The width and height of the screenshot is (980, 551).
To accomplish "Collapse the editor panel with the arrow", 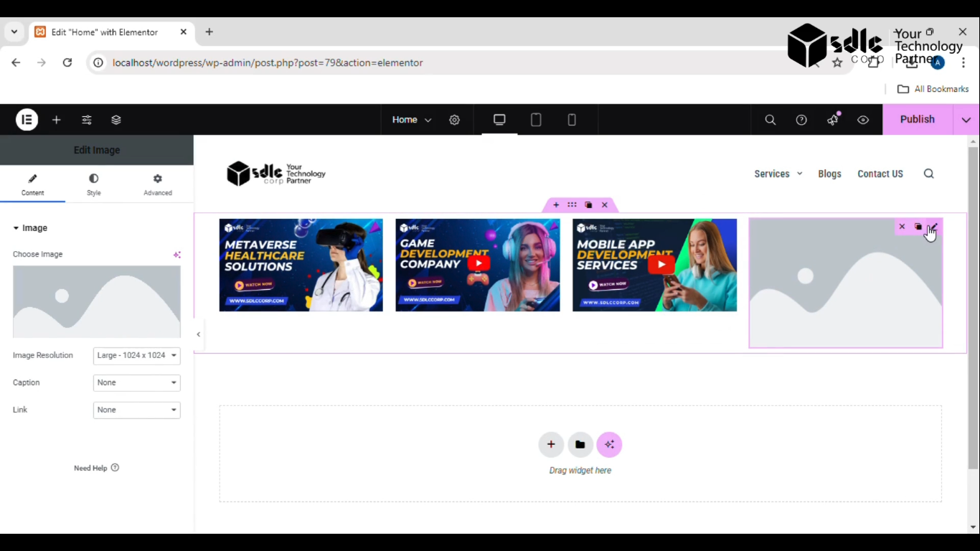I will [199, 334].
